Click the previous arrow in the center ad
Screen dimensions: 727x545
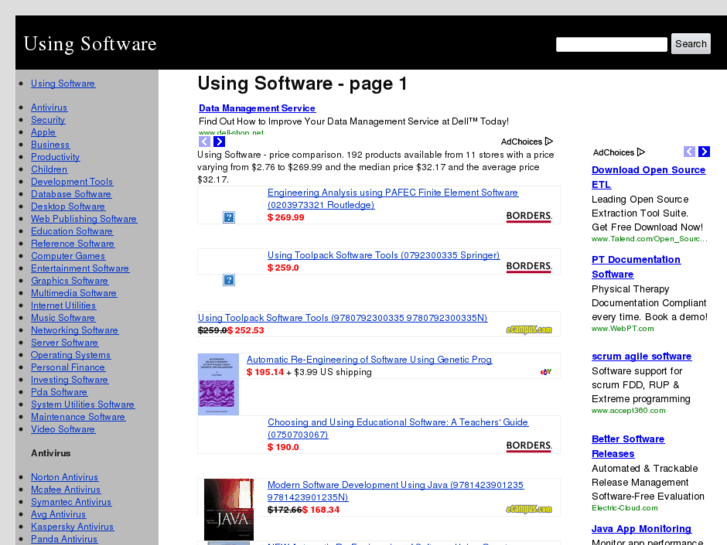coord(204,141)
